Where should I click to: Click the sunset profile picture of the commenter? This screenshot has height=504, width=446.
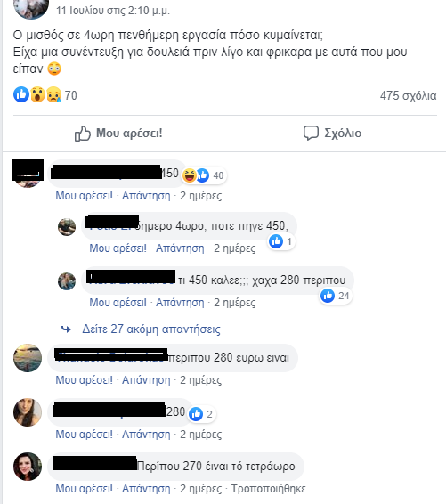click(x=28, y=358)
